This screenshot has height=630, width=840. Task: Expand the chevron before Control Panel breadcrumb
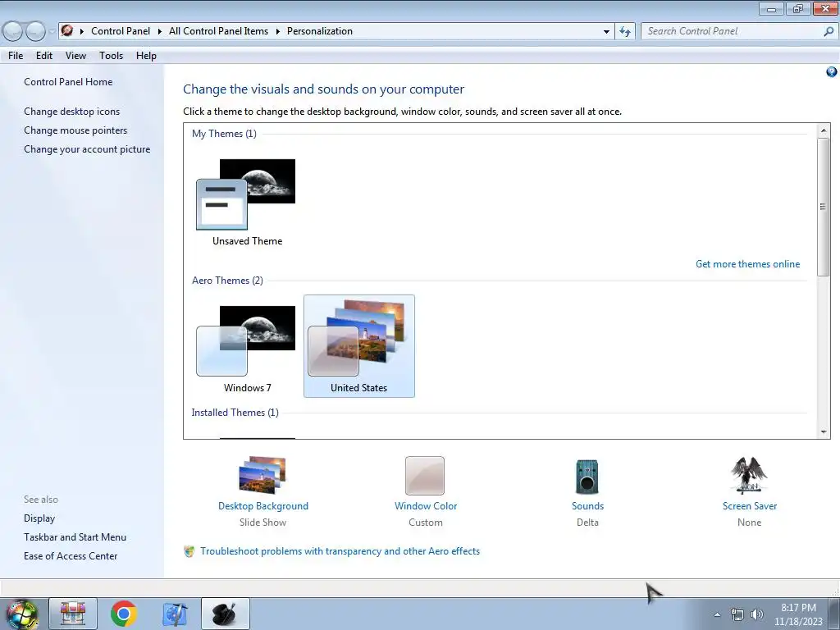click(x=81, y=32)
